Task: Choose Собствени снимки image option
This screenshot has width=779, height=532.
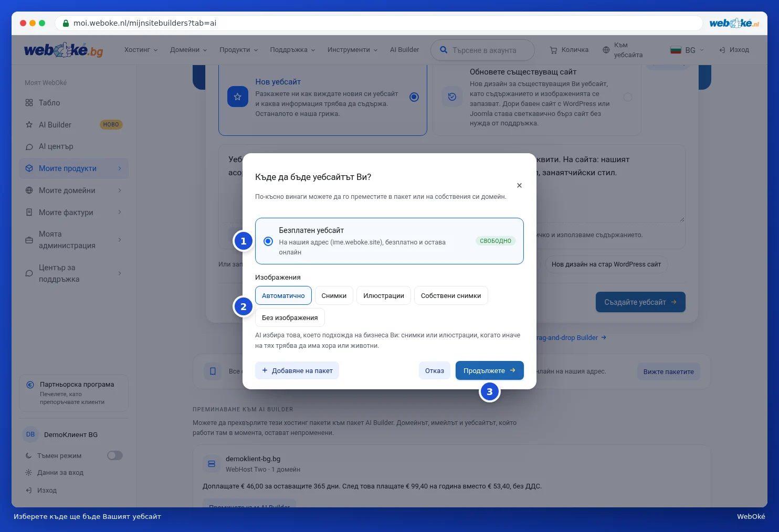Action: (x=451, y=295)
